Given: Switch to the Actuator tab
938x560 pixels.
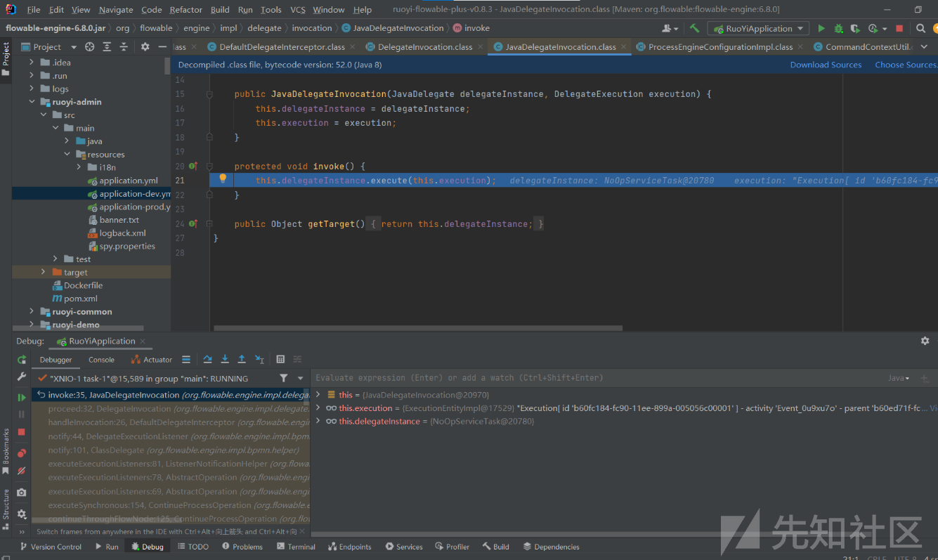Looking at the screenshot, I should pyautogui.click(x=151, y=359).
